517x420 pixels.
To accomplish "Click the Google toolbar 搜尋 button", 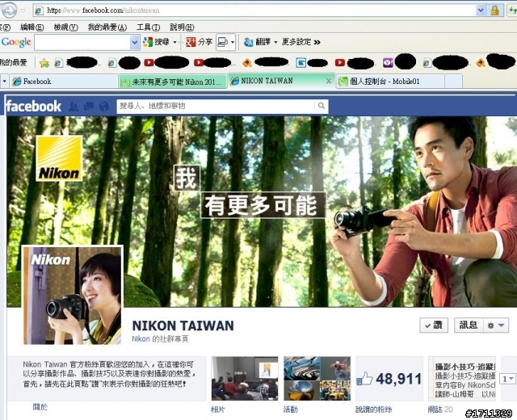I will point(156,42).
